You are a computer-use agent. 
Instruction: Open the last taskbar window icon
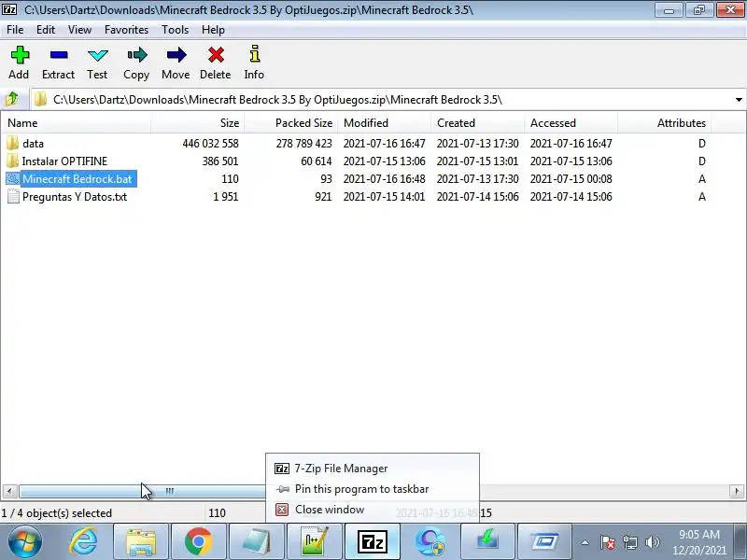[545, 542]
